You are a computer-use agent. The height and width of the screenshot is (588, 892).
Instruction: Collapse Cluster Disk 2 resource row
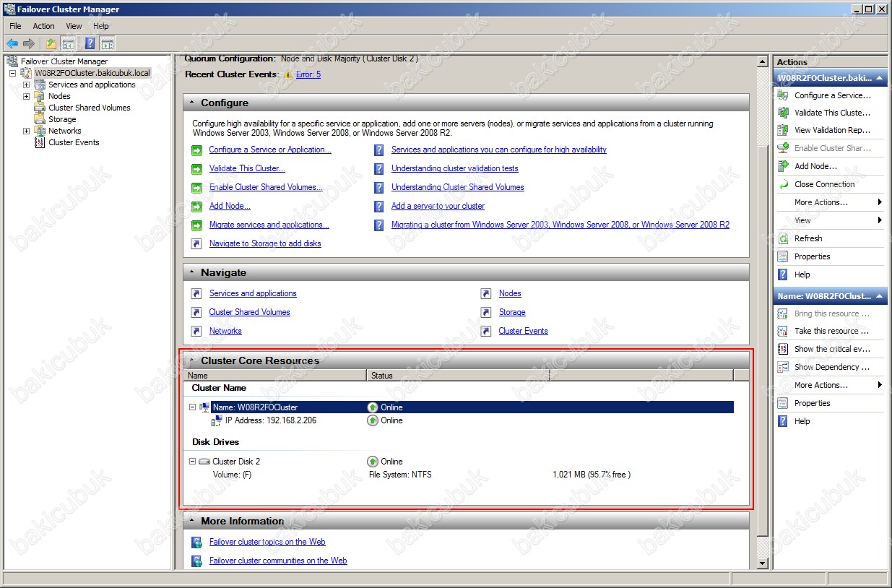click(192, 462)
